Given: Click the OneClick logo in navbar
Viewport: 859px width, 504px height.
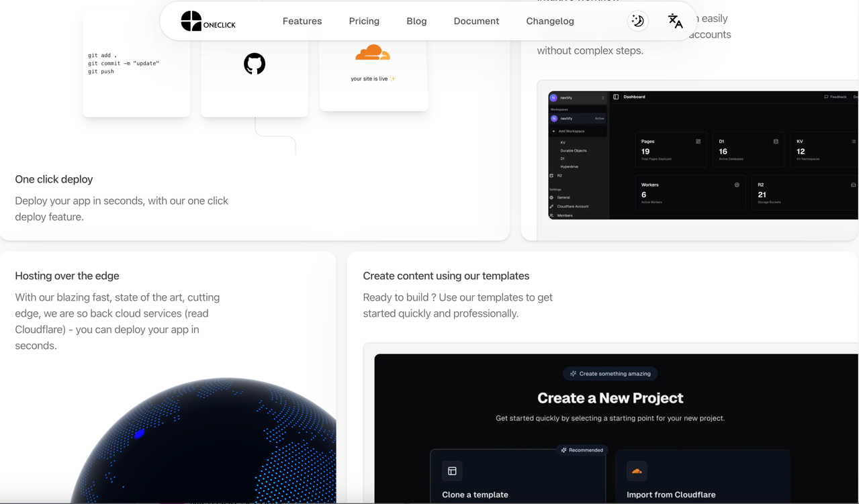Looking at the screenshot, I should [208, 21].
